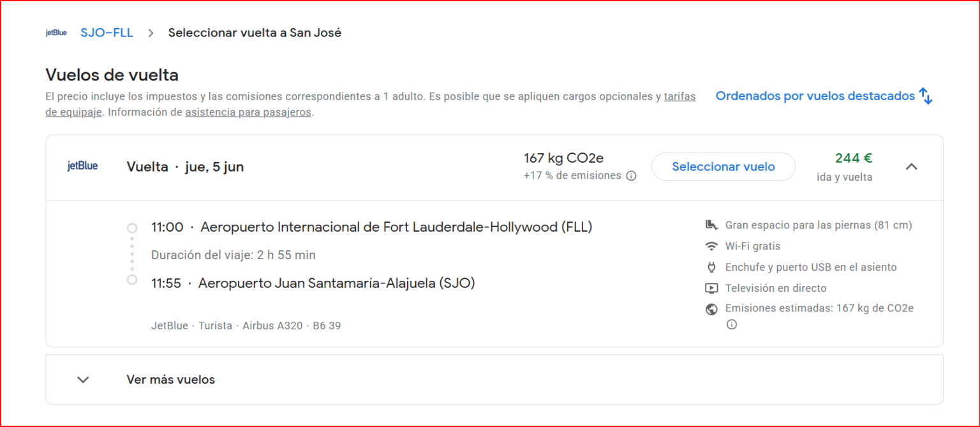This screenshot has width=980, height=427.
Task: Click the live television icon
Action: tap(711, 288)
